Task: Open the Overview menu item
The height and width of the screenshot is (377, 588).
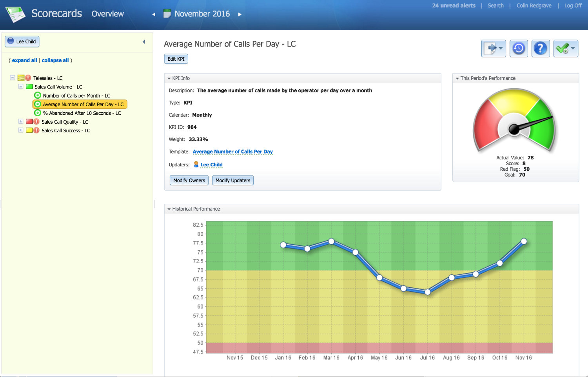Action: (x=107, y=14)
